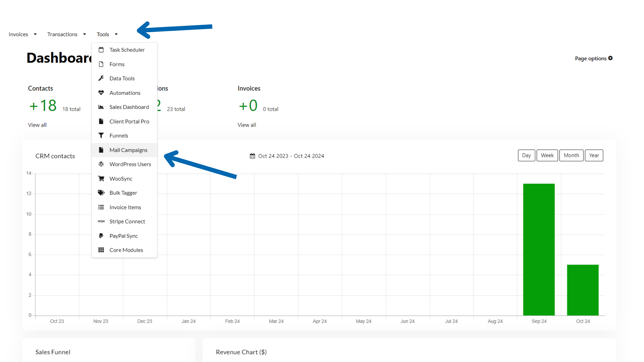Switch chart to Week view
644x362 pixels.
click(547, 156)
